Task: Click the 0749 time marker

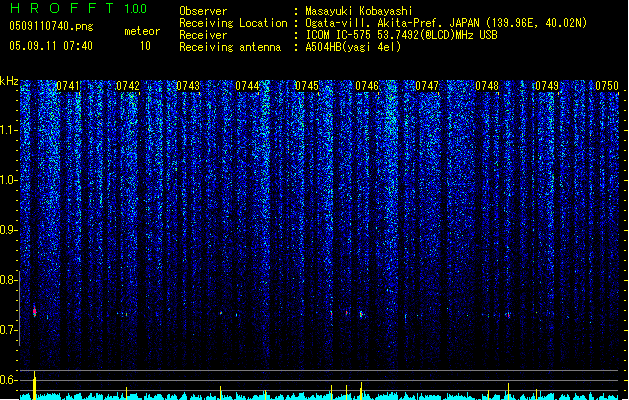Action: (547, 86)
